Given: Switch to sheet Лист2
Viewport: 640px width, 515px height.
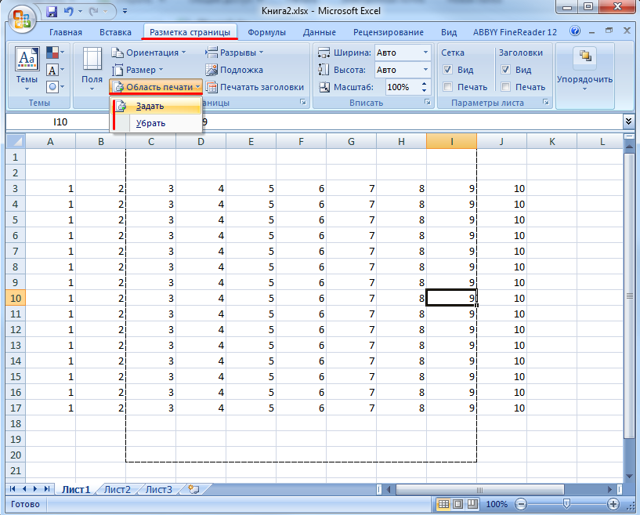Looking at the screenshot, I should [x=117, y=489].
